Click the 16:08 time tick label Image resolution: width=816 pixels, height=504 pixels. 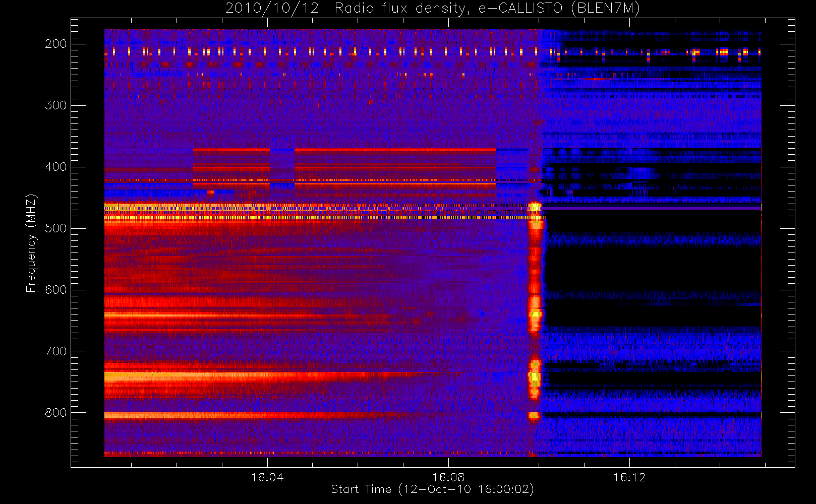click(x=448, y=477)
